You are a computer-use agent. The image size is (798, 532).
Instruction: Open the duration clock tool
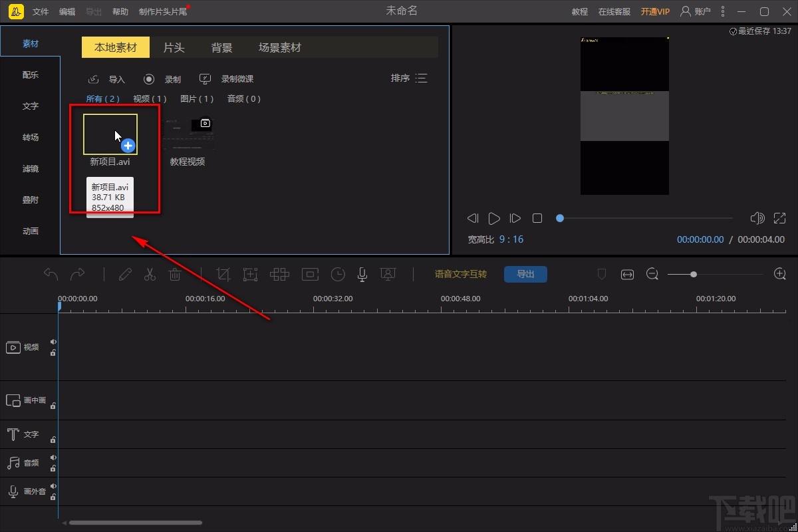338,274
